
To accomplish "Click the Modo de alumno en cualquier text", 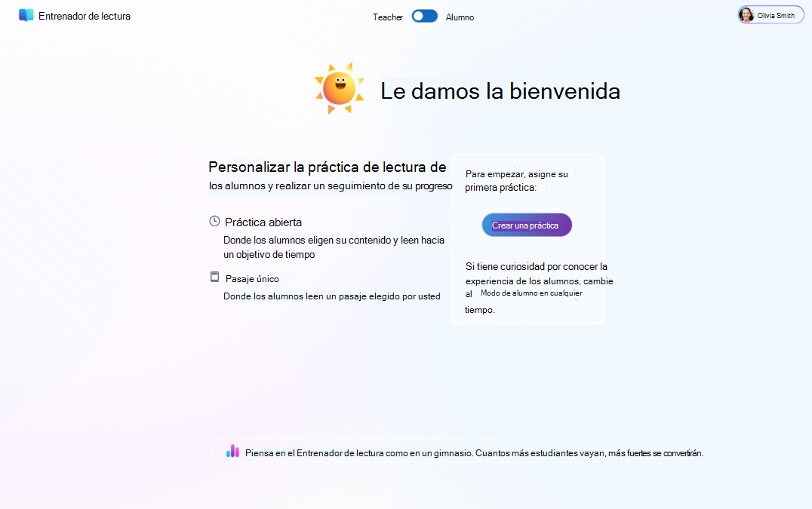I will [x=531, y=293].
